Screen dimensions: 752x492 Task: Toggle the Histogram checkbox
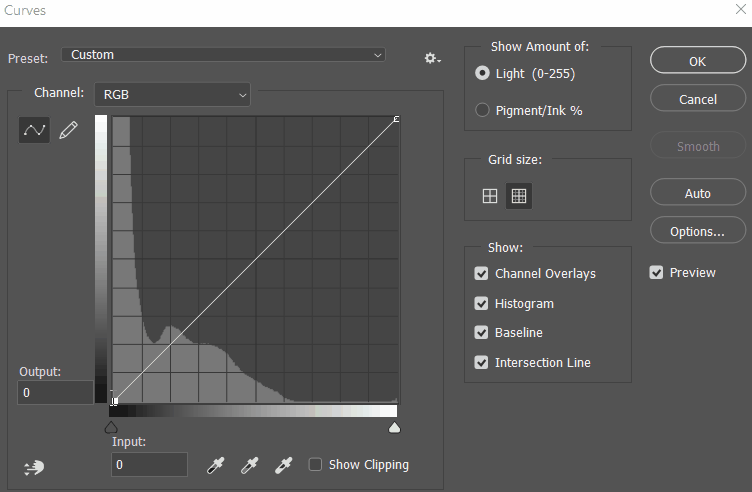point(481,303)
